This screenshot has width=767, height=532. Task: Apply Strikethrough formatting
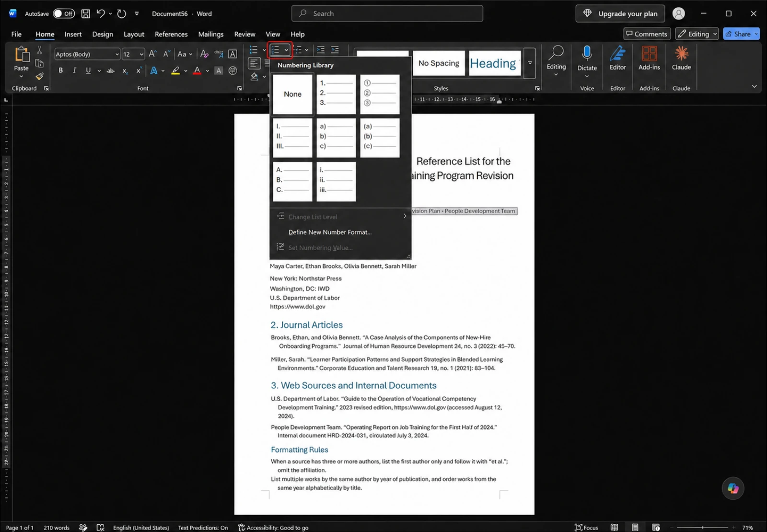click(110, 70)
